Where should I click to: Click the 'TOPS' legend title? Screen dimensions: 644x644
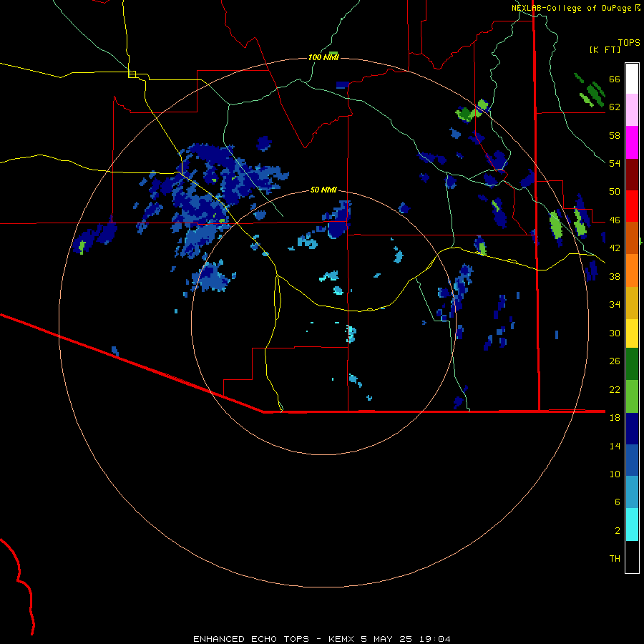pos(629,43)
